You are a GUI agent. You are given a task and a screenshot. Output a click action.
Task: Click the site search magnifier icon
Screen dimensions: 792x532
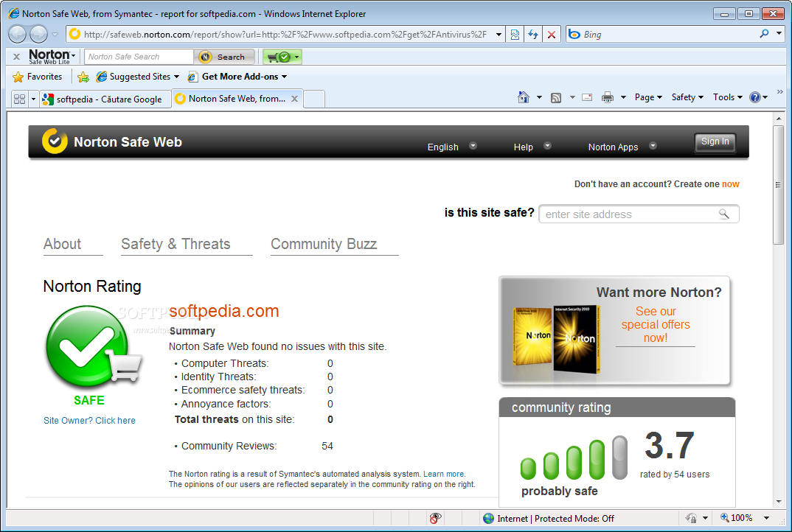pyautogui.click(x=724, y=214)
